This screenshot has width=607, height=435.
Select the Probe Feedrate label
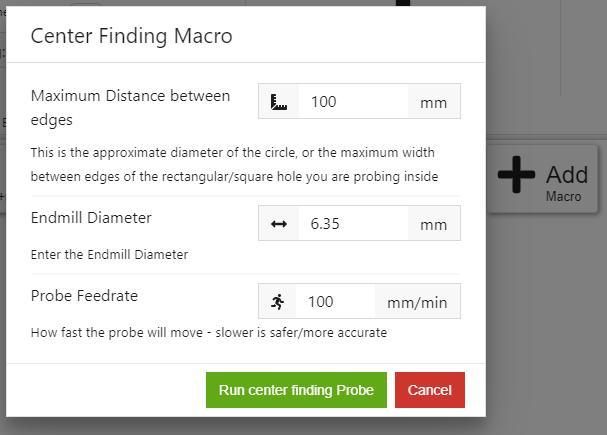(84, 296)
